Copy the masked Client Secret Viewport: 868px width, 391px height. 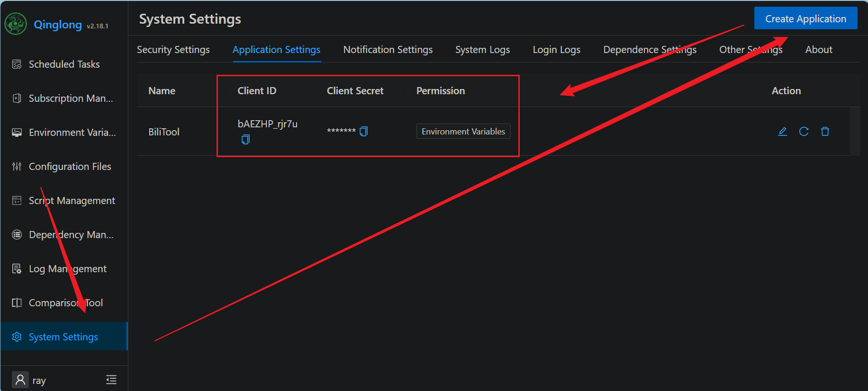coord(363,132)
